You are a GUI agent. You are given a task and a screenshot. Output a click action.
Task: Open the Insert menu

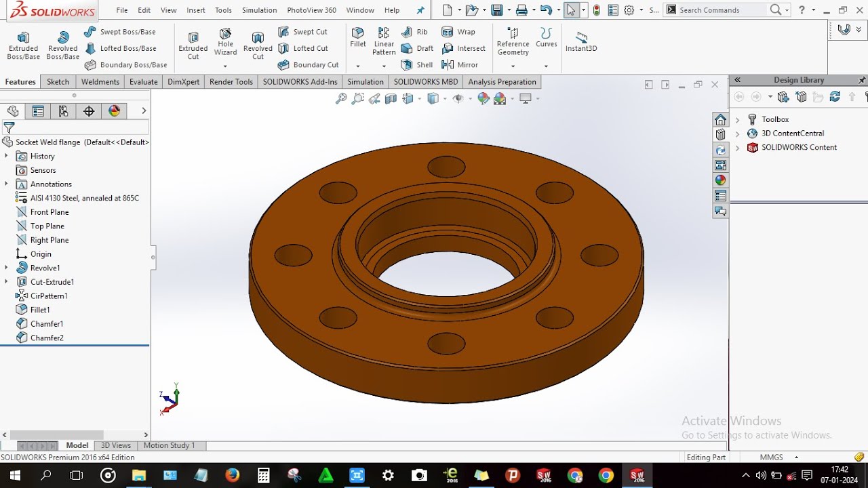(x=196, y=10)
